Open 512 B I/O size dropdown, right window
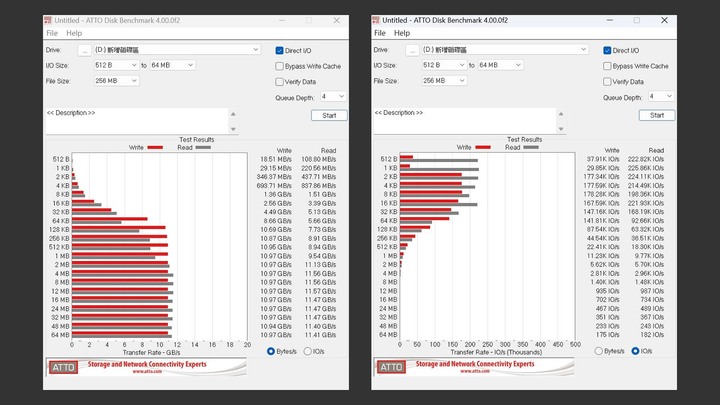 coord(444,65)
